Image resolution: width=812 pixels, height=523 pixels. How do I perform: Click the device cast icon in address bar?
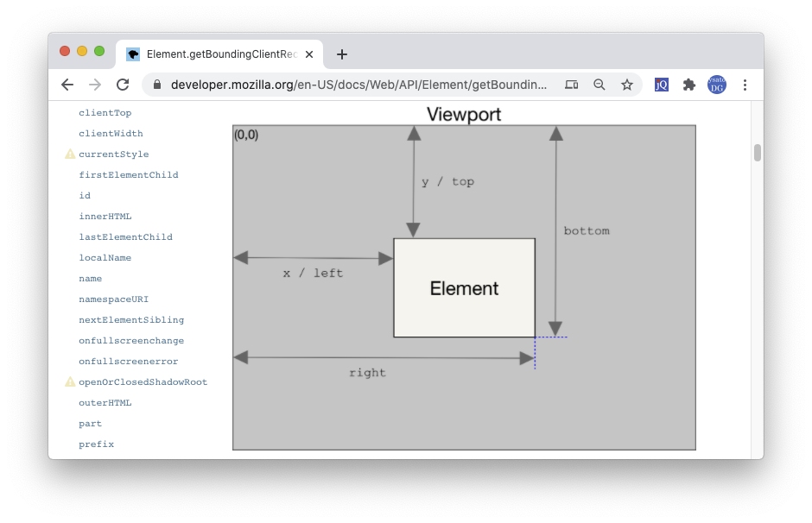(x=571, y=85)
